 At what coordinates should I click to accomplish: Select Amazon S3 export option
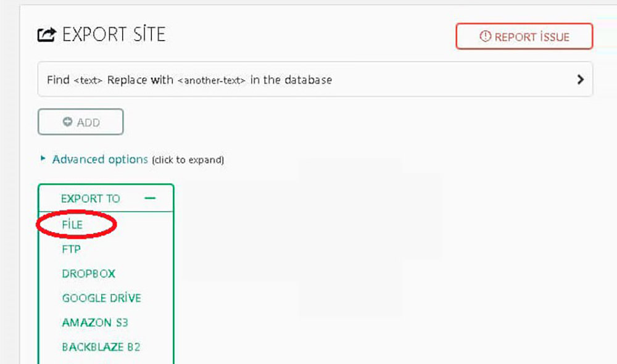pos(95,323)
